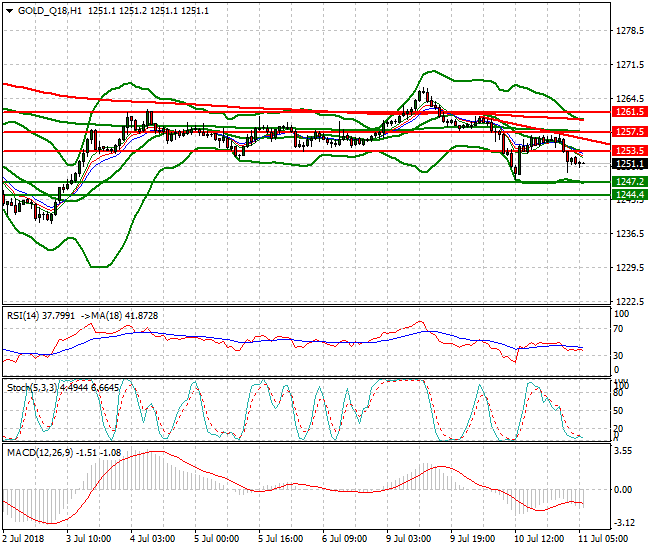Click the MACD scale value 0.00

[623, 489]
